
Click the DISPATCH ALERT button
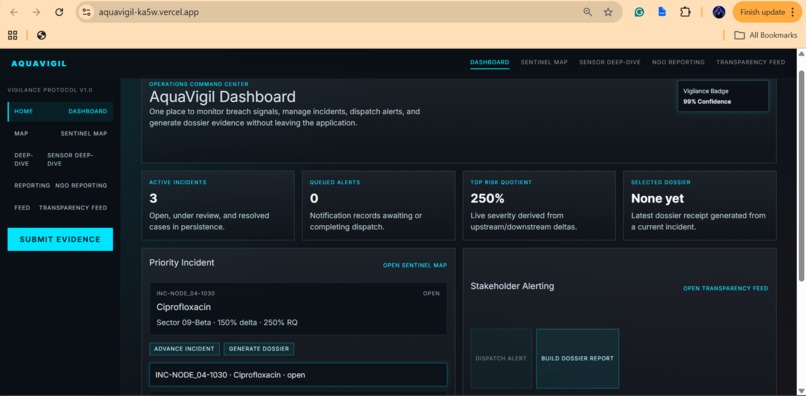tap(501, 358)
